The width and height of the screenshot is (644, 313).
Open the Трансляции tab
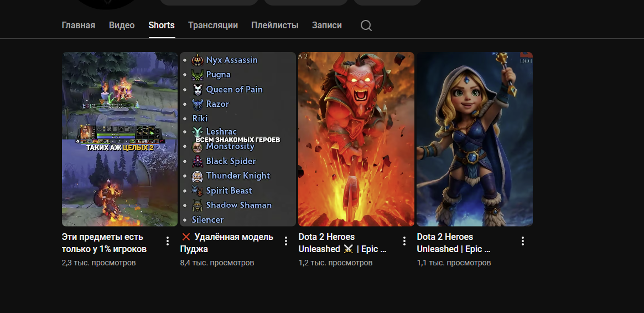point(213,25)
